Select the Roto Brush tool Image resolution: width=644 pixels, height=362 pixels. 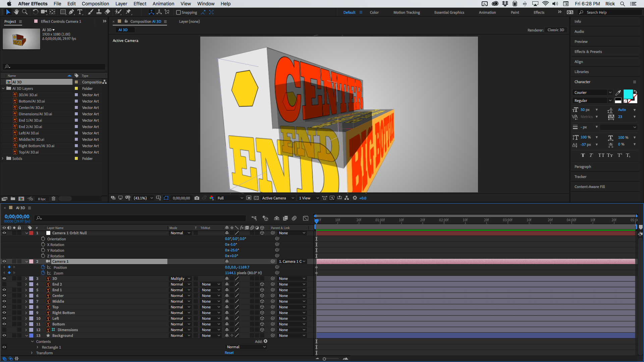[118, 12]
